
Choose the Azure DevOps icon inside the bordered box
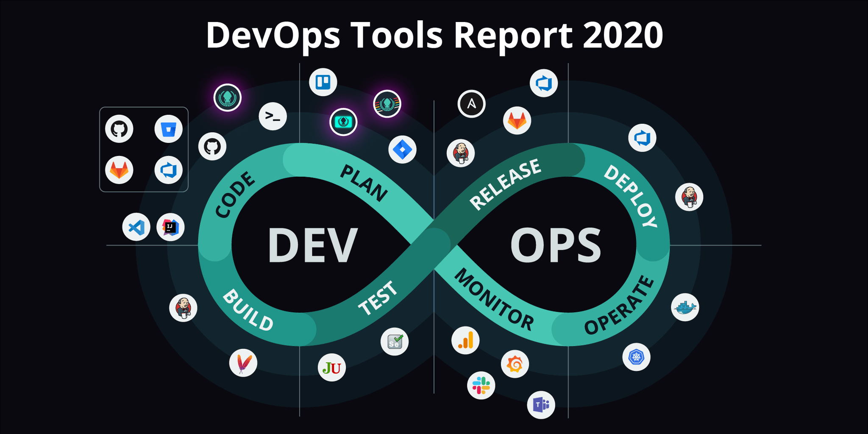pos(169,170)
